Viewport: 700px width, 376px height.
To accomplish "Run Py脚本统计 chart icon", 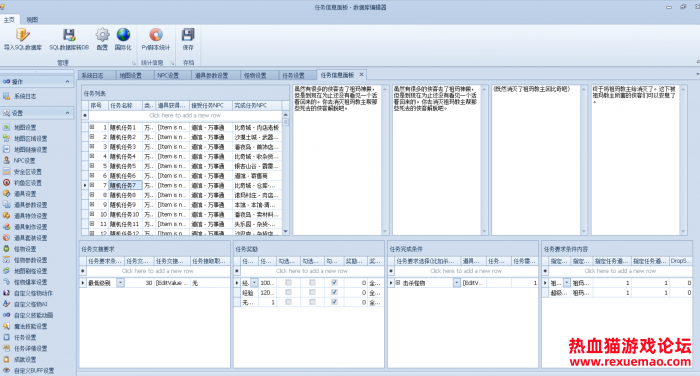I will [156, 35].
